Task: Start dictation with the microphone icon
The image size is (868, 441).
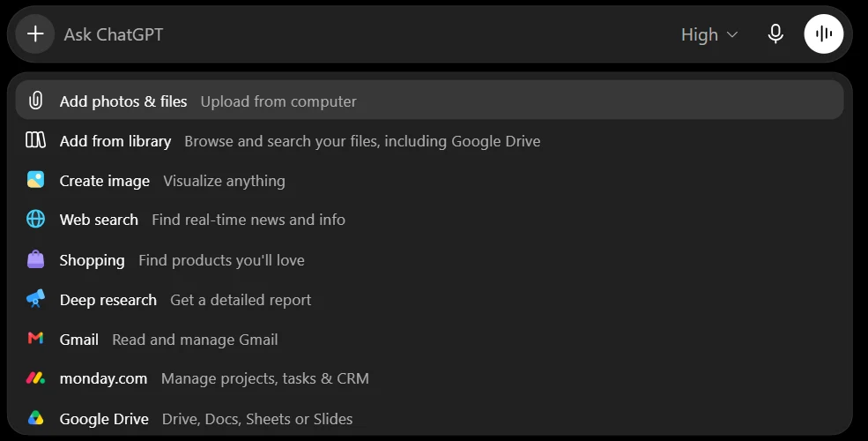Action: 775,34
